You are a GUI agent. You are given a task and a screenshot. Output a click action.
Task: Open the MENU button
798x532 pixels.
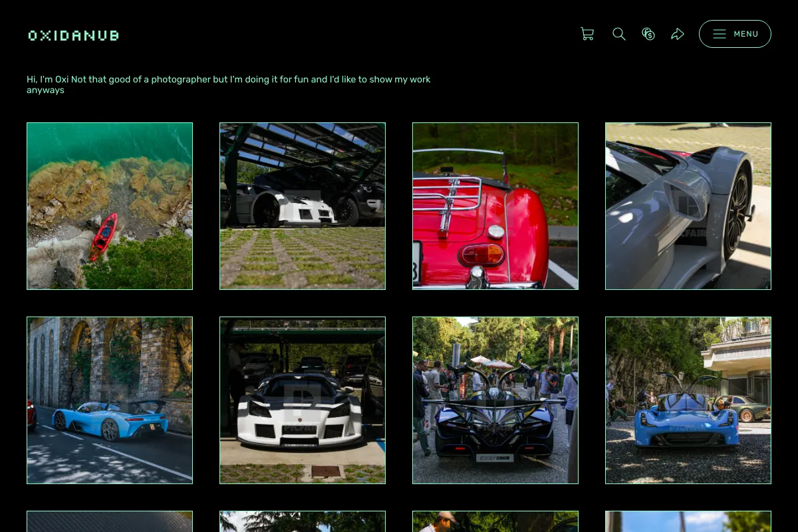[735, 34]
